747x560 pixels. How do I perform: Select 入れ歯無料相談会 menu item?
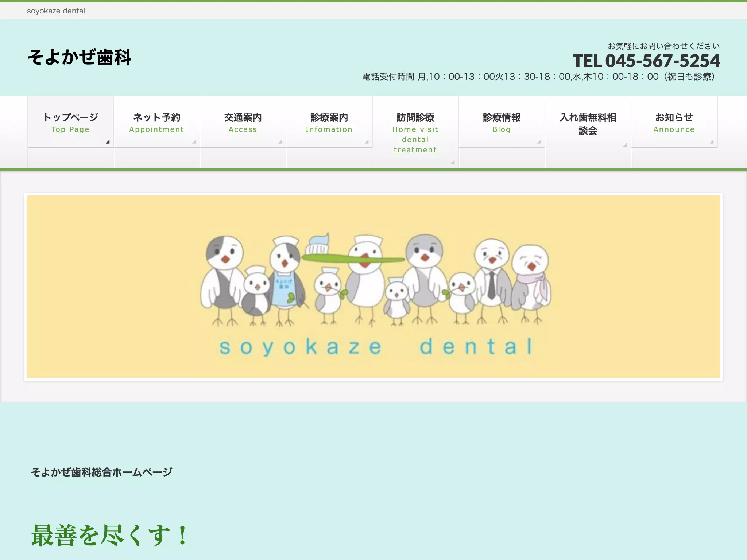coord(588,124)
